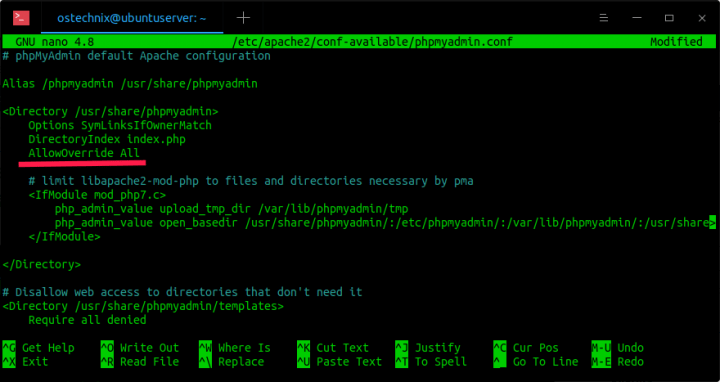The width and height of the screenshot is (720, 382).
Task: Click the '^\ Replace' shortcut
Action: (232, 362)
